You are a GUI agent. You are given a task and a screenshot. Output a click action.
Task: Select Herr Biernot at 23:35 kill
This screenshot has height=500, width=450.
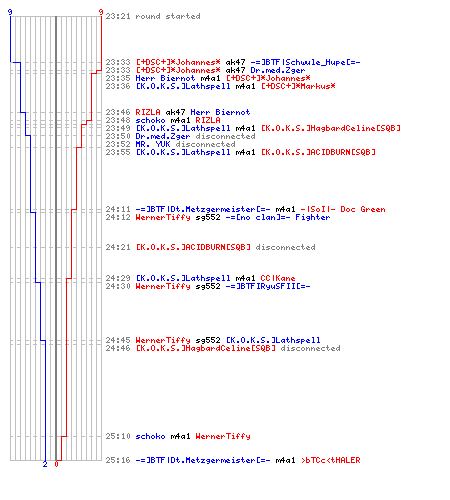[165, 78]
